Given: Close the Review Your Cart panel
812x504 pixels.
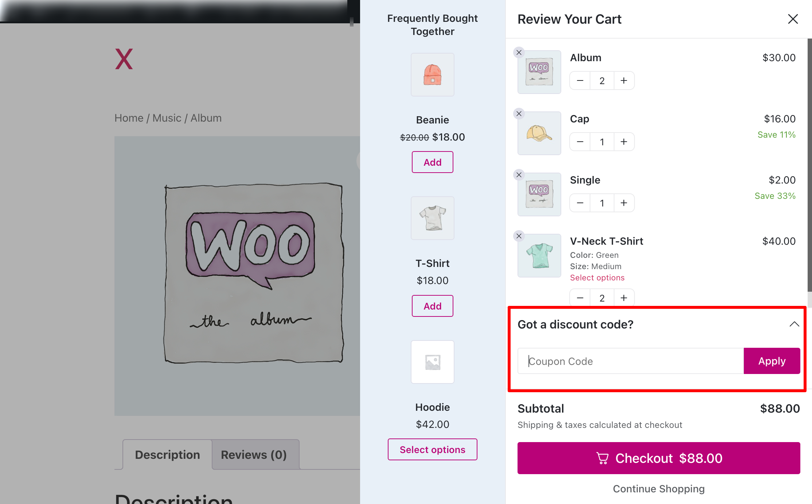Looking at the screenshot, I should pyautogui.click(x=793, y=19).
